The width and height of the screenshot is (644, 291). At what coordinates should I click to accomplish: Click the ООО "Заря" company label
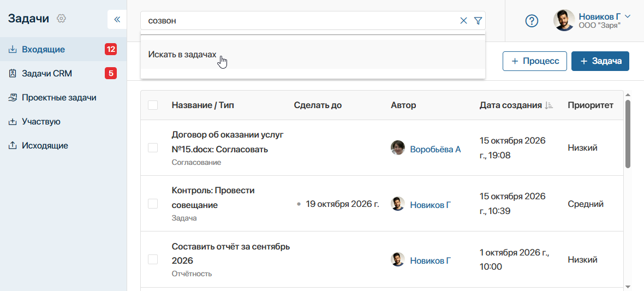coord(600,26)
